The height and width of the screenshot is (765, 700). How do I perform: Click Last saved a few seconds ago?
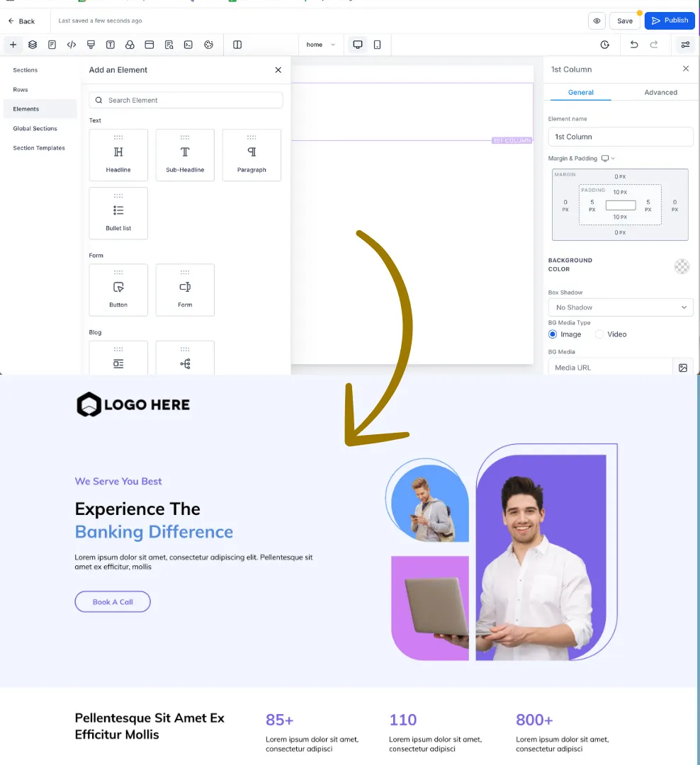coord(100,21)
